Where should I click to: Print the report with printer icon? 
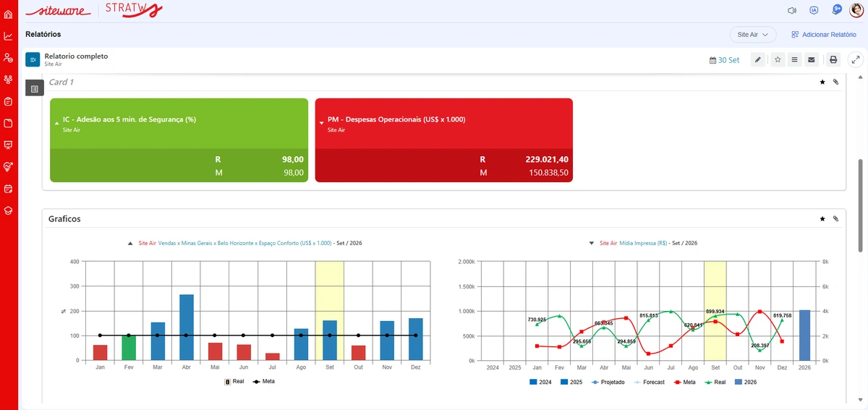[x=833, y=60]
